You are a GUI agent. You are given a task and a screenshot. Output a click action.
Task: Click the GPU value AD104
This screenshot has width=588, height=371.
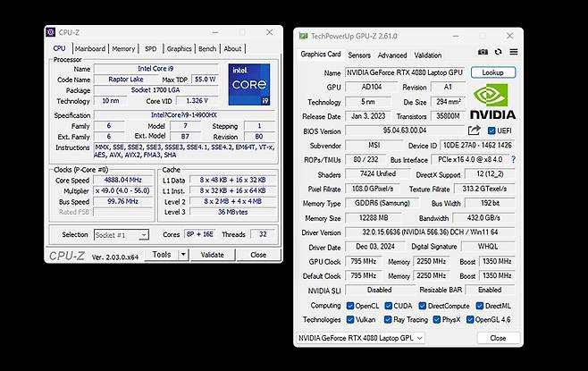point(371,87)
